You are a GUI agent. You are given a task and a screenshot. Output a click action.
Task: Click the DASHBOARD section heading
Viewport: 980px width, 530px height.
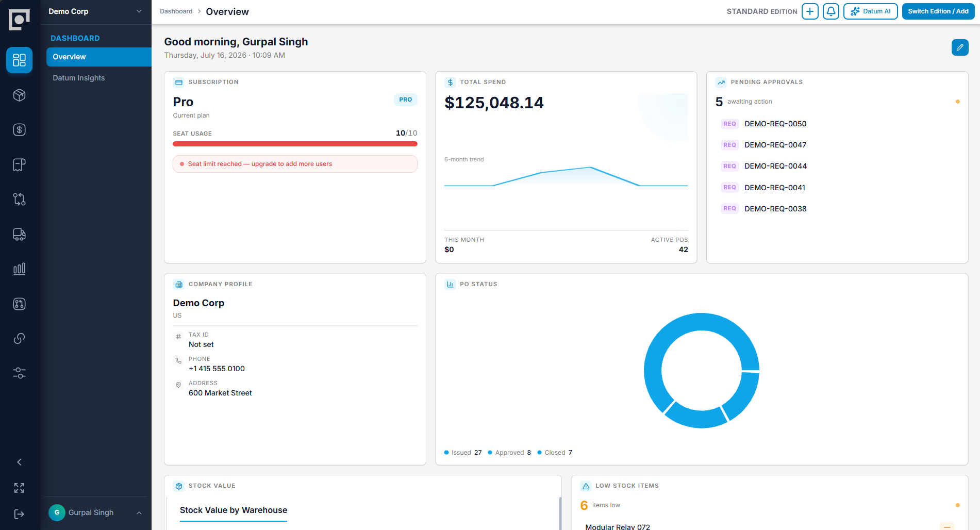(75, 38)
